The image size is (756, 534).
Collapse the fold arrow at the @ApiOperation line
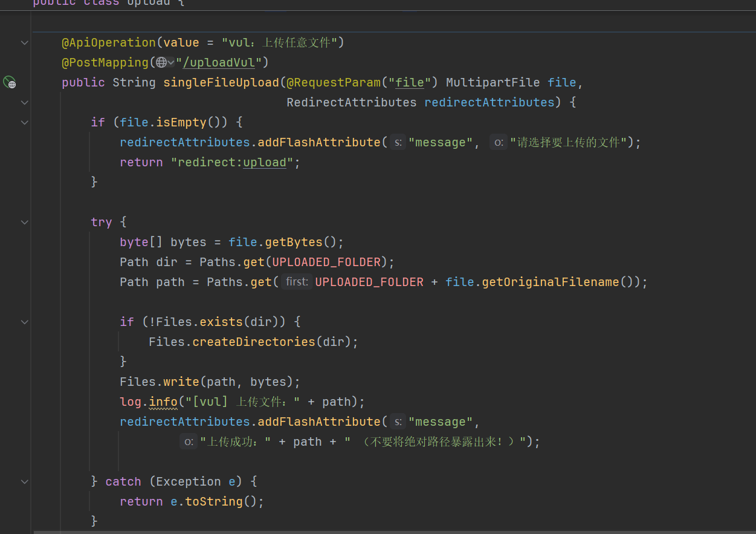coord(24,42)
